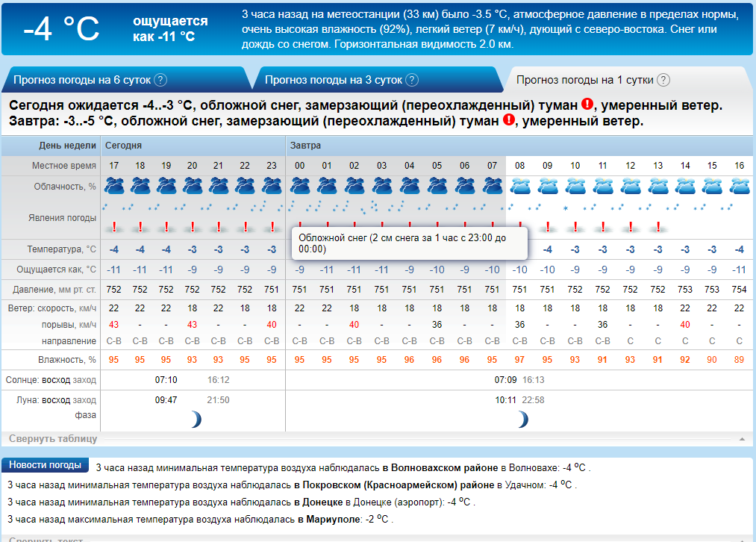
Task: Click partly sunny icon for tomorrow 16:00
Action: (740, 186)
